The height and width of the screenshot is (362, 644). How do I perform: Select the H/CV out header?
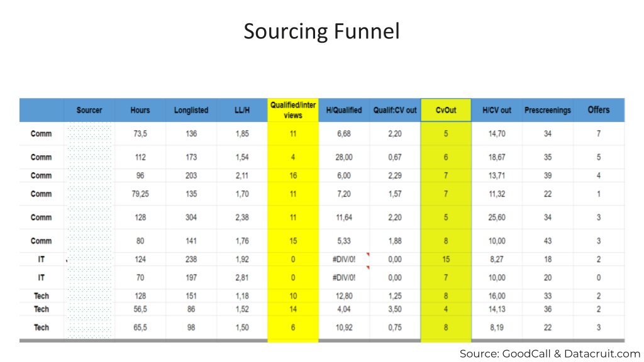pyautogui.click(x=497, y=110)
